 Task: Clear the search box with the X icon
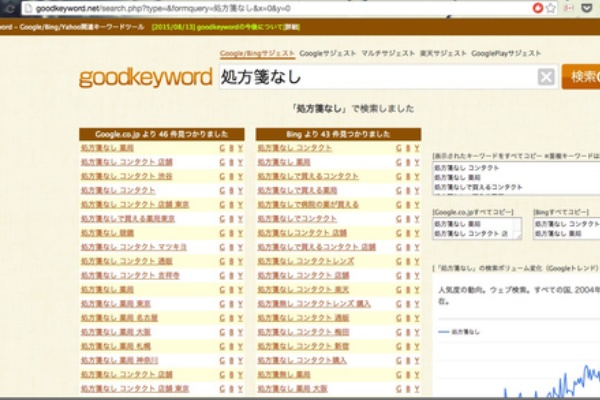point(546,77)
